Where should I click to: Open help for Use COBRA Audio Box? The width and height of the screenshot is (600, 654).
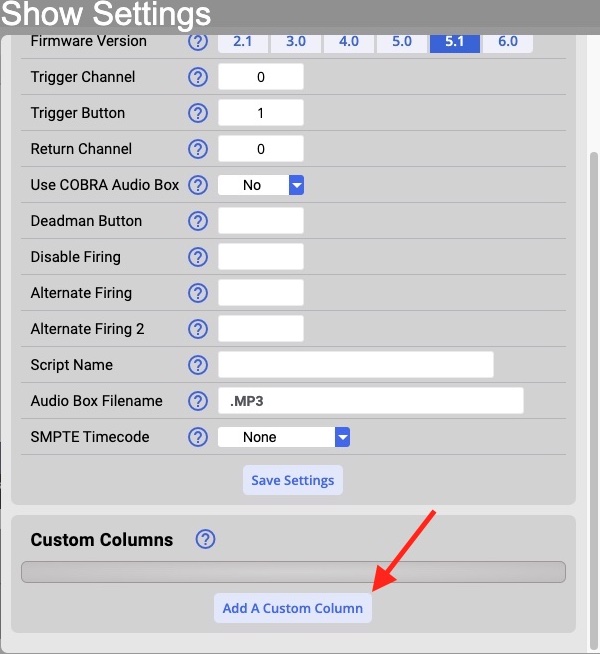198,185
